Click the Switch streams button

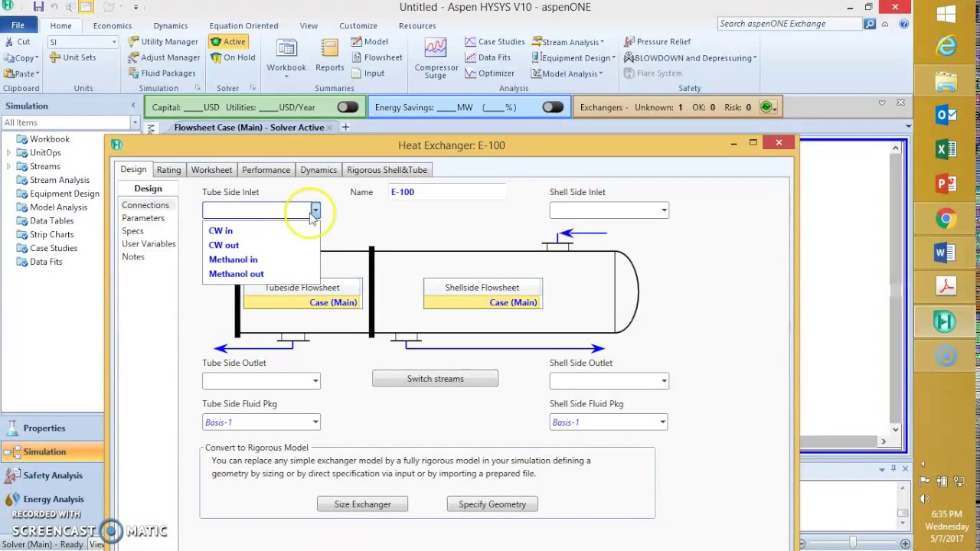[435, 379]
